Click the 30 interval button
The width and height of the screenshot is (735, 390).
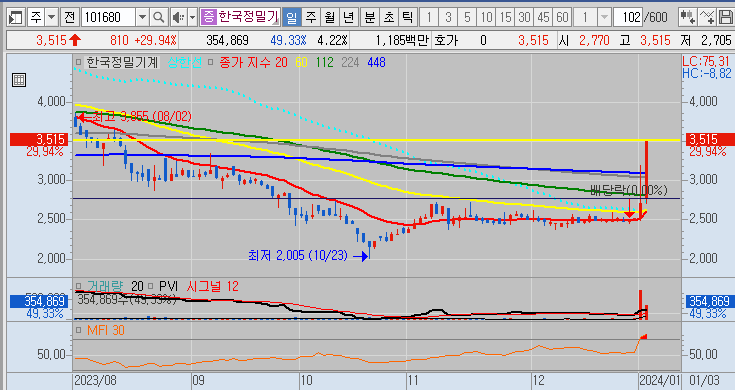524,18
